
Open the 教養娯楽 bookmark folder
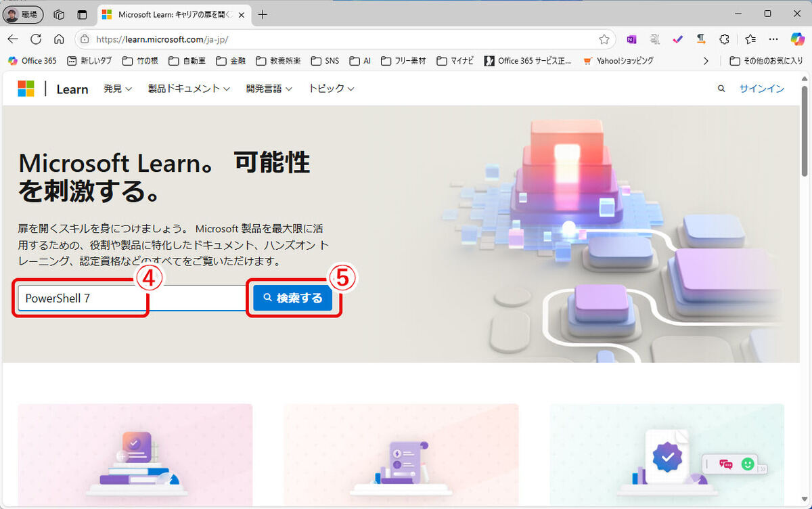pos(279,61)
